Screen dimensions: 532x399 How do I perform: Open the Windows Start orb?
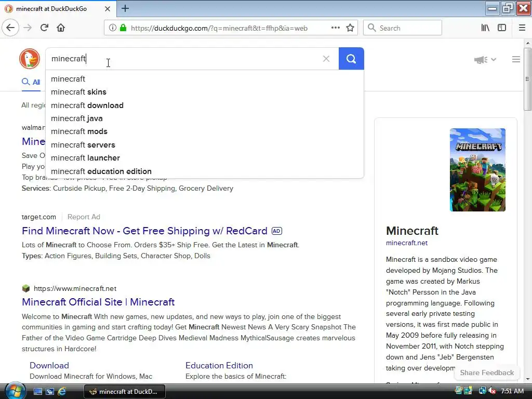point(15,391)
